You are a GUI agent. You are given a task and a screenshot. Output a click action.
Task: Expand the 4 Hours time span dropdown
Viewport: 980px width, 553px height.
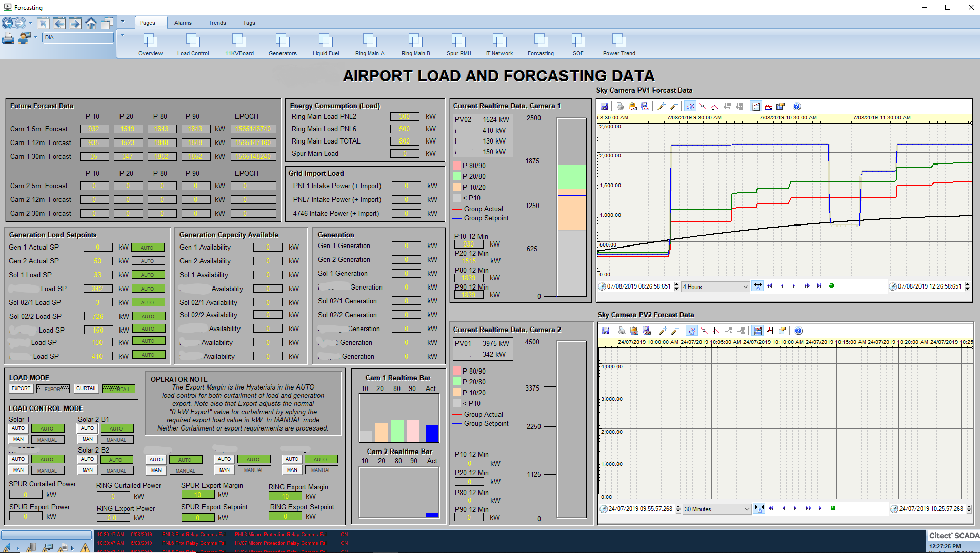pos(745,287)
